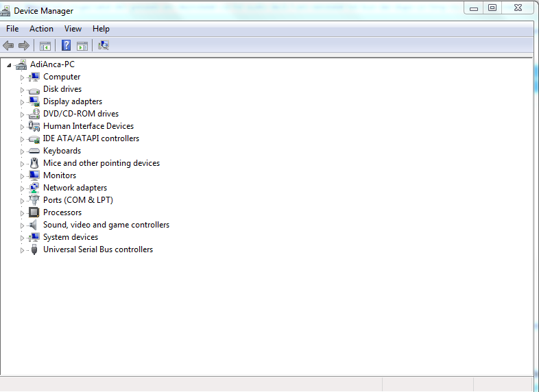Expand the DVD/CD-ROM drives node arrow
This screenshot has height=392, width=539.
pyautogui.click(x=22, y=114)
